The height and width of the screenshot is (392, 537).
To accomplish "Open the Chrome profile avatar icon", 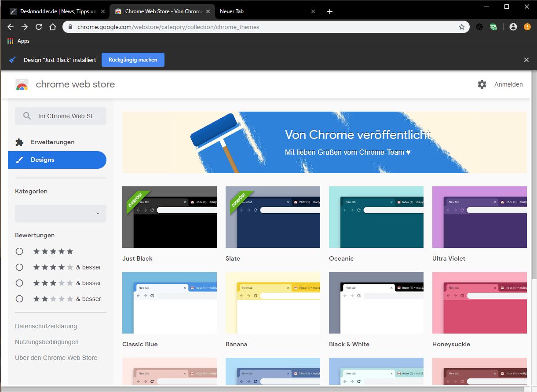I will click(513, 27).
